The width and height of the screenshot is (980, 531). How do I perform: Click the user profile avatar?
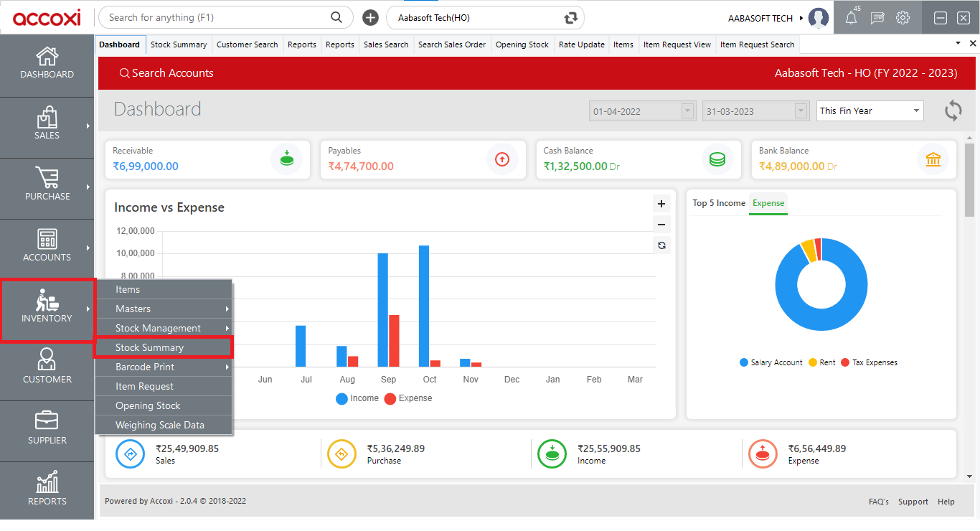pyautogui.click(x=819, y=18)
